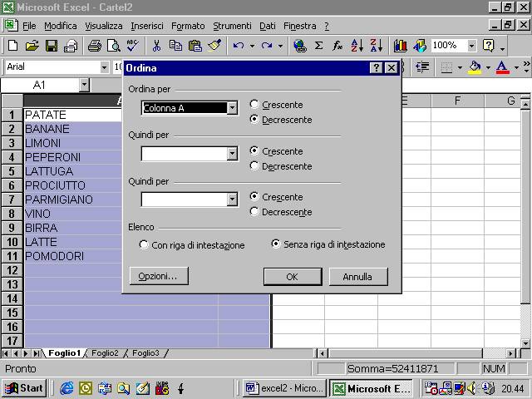This screenshot has width=532, height=399.
Task: Click the fill color paint bucket swatch
Action: click(475, 66)
